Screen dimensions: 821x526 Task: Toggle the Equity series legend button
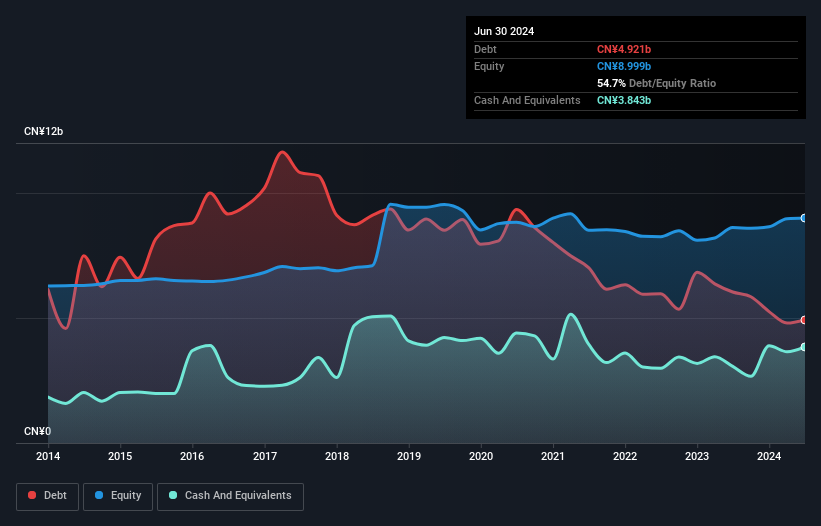coord(118,496)
